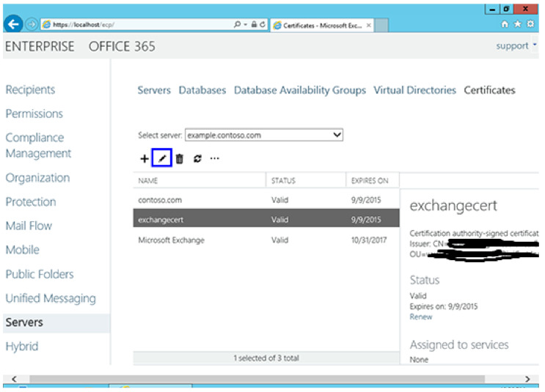Open Mobile in the sidebar
The image size is (545, 392).
point(22,250)
